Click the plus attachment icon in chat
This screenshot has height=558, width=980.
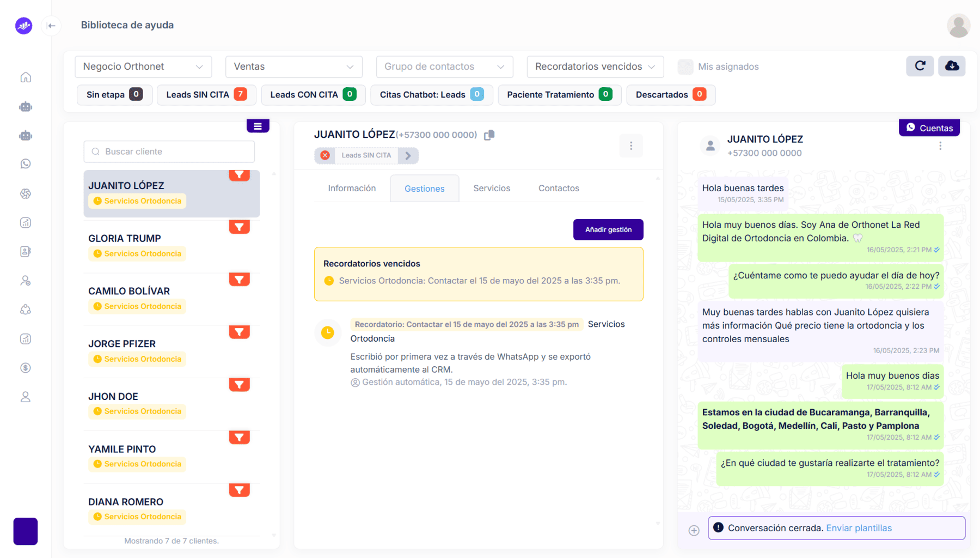click(x=694, y=530)
